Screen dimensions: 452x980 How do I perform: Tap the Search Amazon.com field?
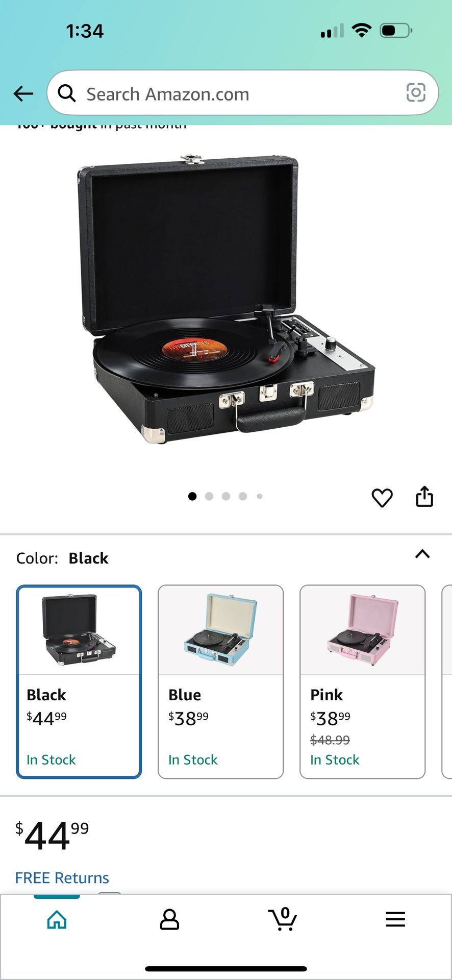coord(243,93)
